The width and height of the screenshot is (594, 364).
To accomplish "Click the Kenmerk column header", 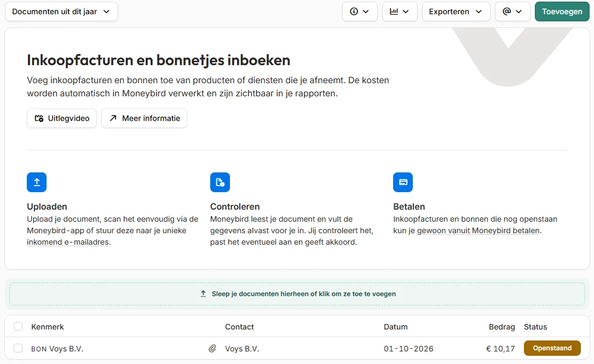I will 47,327.
